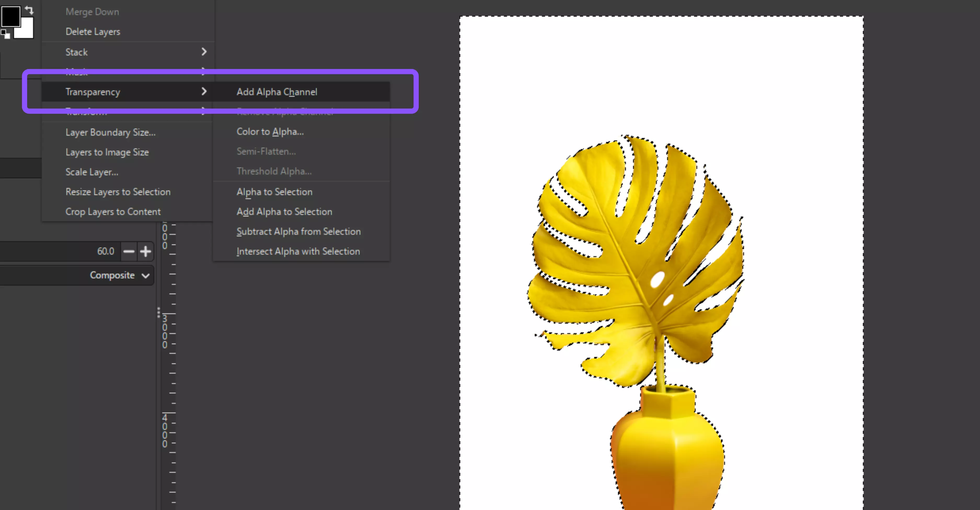The image size is (980, 510).
Task: Click Crop Layers to Content
Action: (x=113, y=211)
